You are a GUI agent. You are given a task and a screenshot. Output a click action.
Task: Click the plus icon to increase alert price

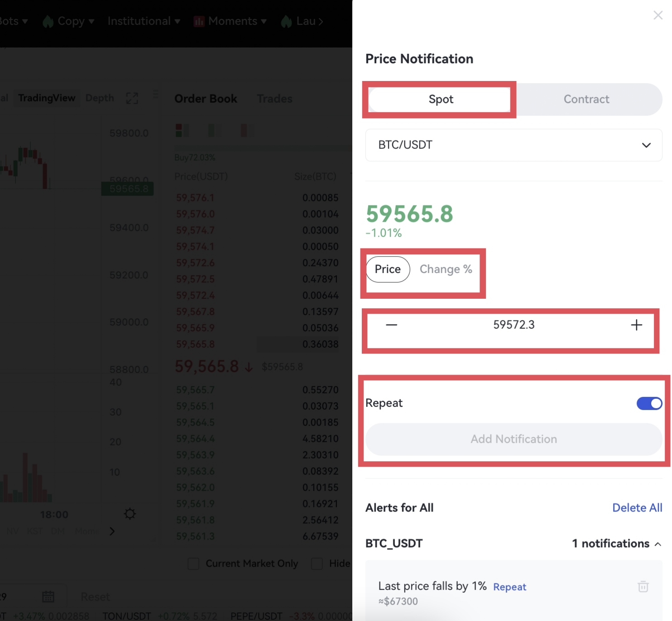(x=636, y=325)
